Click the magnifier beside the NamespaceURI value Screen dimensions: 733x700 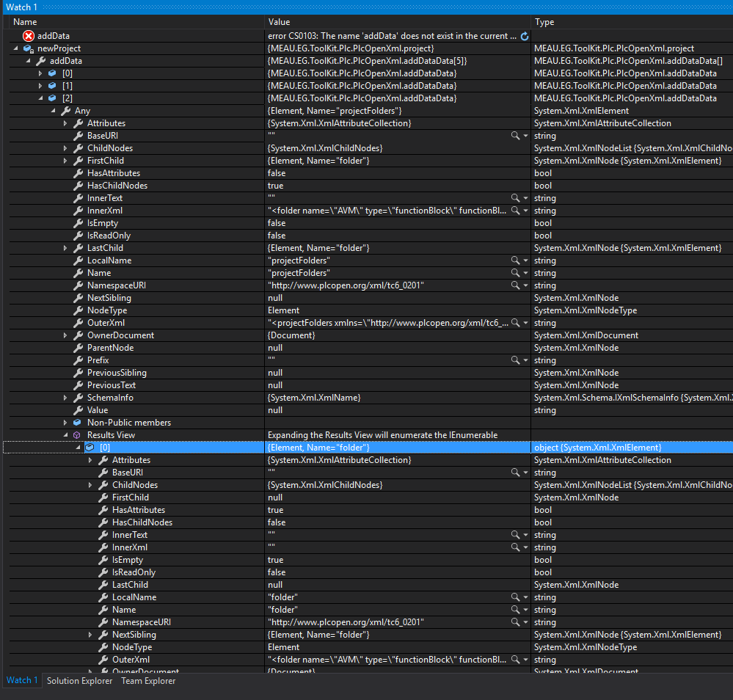[x=514, y=285]
